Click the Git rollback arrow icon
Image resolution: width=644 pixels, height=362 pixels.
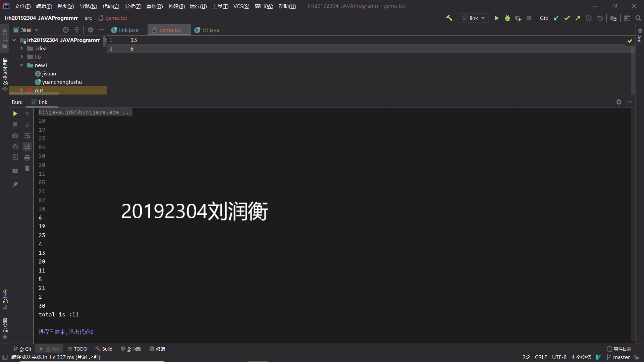click(x=600, y=18)
